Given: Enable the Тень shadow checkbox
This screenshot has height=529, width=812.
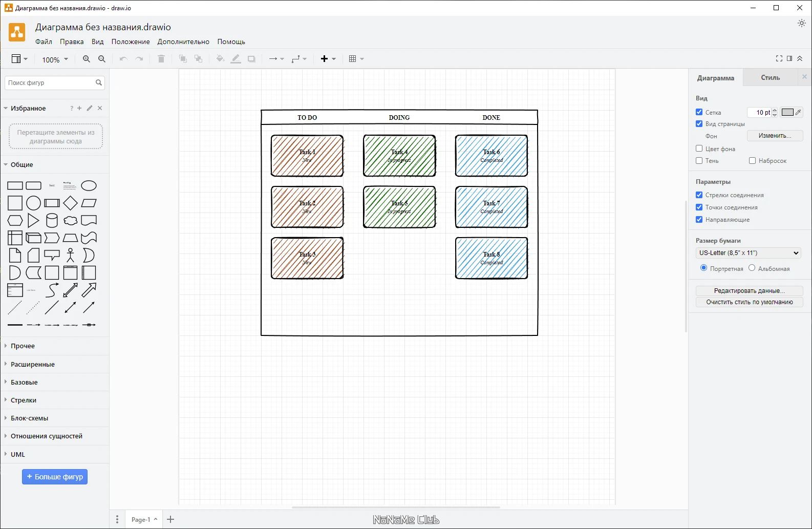Looking at the screenshot, I should 699,161.
